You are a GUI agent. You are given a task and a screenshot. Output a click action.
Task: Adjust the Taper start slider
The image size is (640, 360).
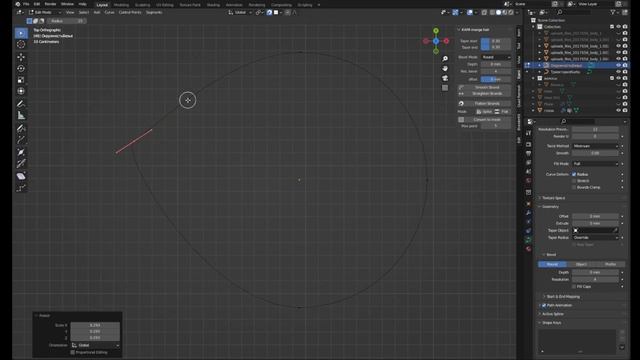496,41
